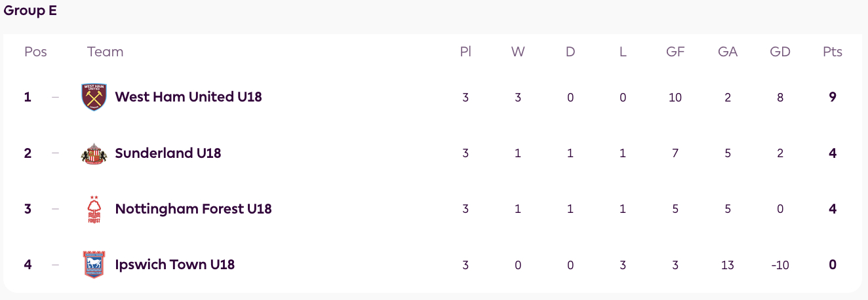Click the position indicator dash for Sunderland
This screenshot has width=868, height=300.
coord(55,153)
